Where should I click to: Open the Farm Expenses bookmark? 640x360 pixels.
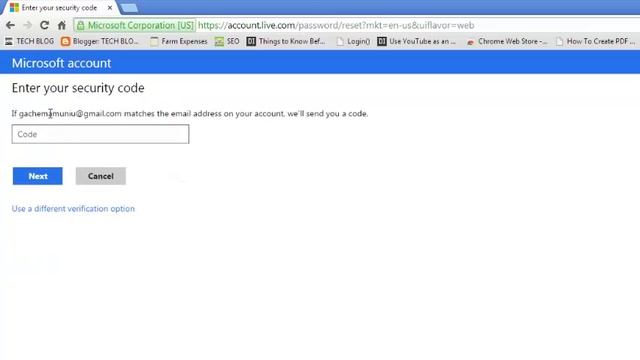(x=179, y=41)
